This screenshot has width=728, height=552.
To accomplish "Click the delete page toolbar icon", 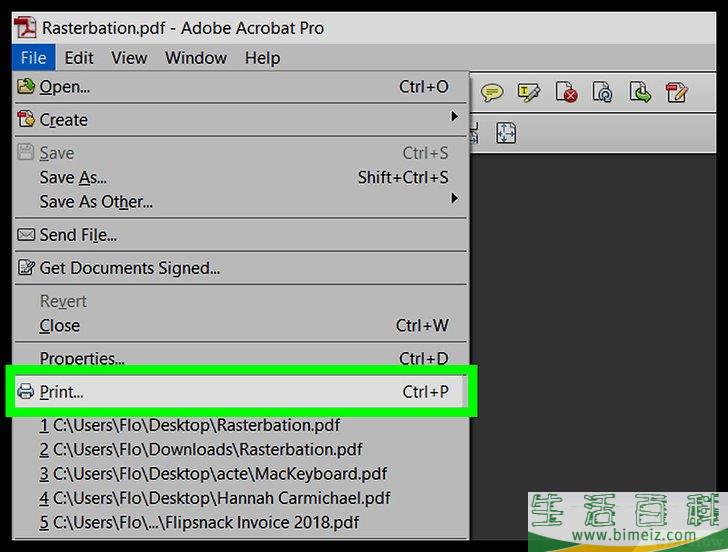I will pyautogui.click(x=566, y=92).
